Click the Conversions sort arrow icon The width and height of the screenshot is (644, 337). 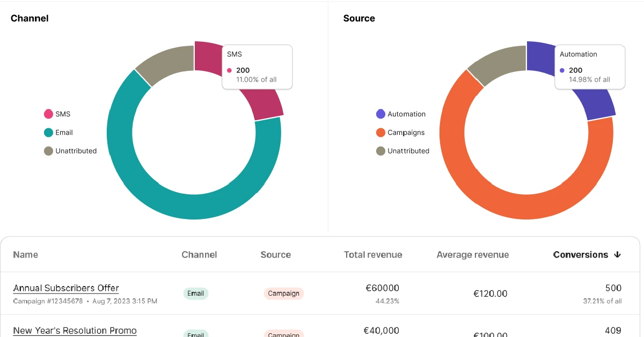coord(617,255)
